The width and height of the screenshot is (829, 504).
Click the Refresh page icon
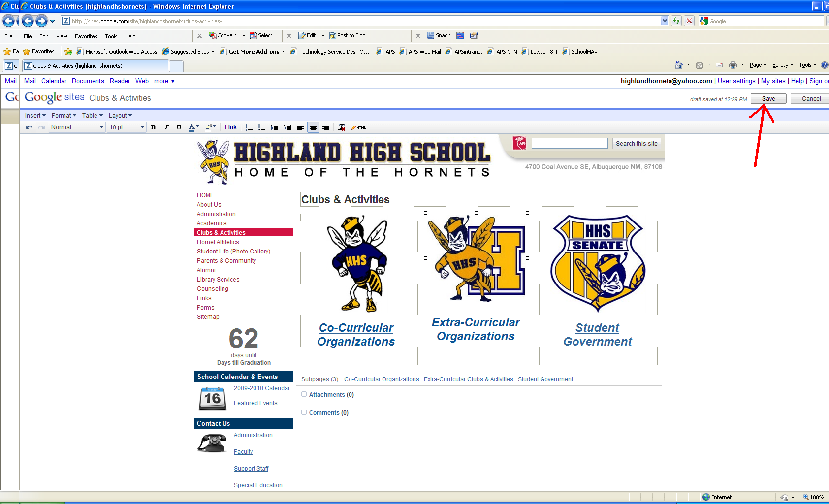point(677,21)
